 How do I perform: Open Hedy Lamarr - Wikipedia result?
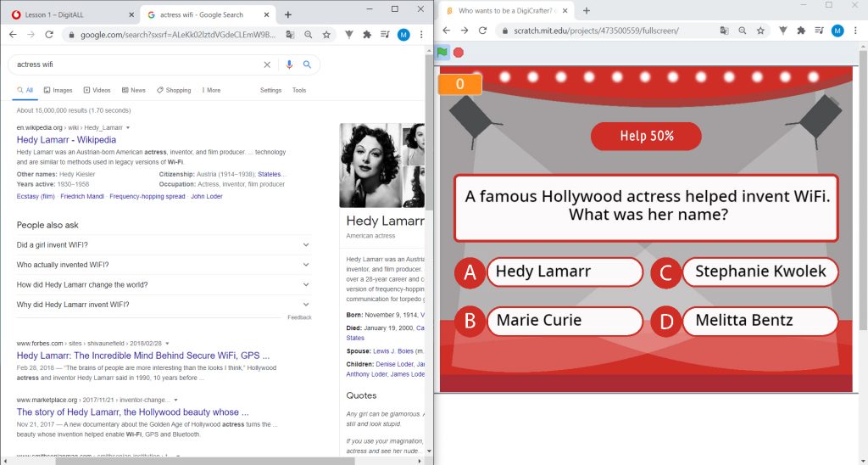coord(66,140)
